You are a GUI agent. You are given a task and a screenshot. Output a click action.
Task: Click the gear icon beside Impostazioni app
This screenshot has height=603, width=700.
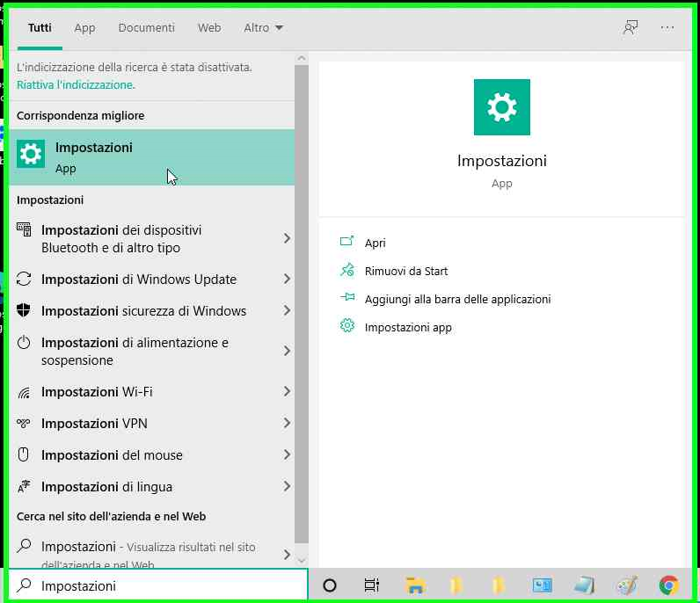click(x=346, y=326)
